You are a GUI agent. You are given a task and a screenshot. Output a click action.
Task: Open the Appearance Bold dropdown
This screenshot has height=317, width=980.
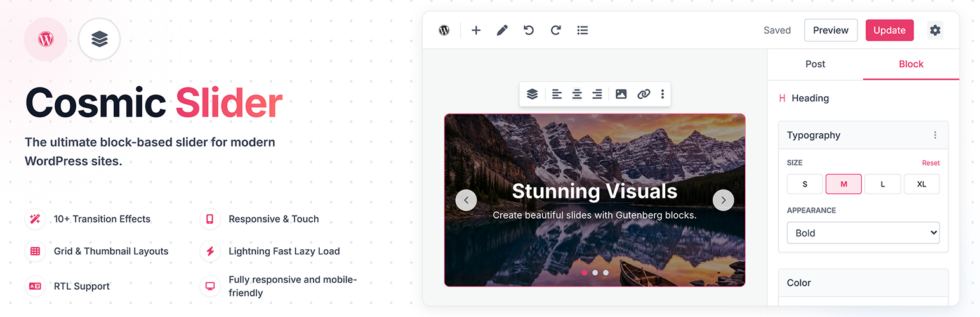tap(863, 233)
